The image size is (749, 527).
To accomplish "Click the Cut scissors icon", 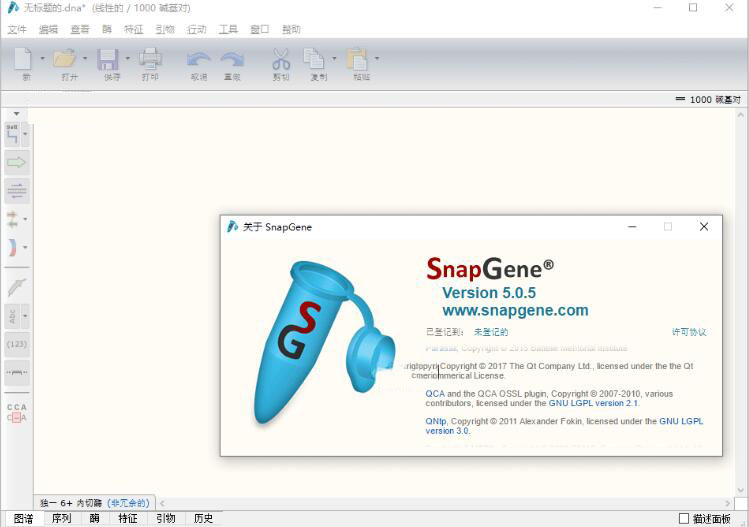I will (x=281, y=60).
